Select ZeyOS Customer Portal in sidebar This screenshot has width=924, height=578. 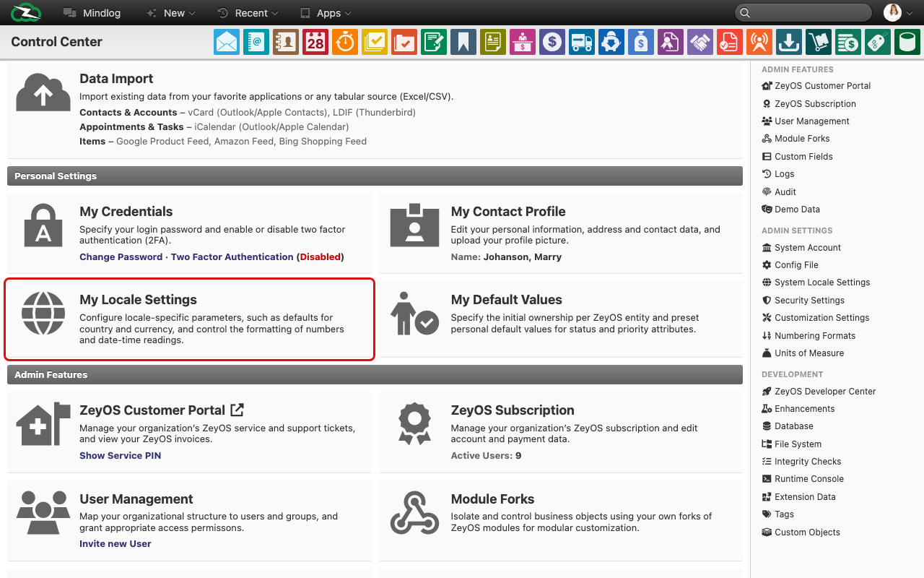click(x=816, y=86)
